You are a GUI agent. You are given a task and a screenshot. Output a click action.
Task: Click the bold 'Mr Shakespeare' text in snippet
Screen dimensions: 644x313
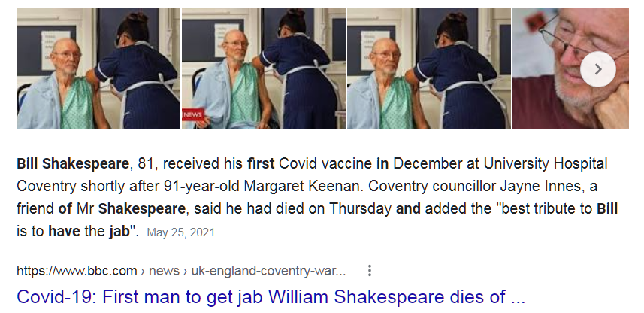pyautogui.click(x=131, y=208)
